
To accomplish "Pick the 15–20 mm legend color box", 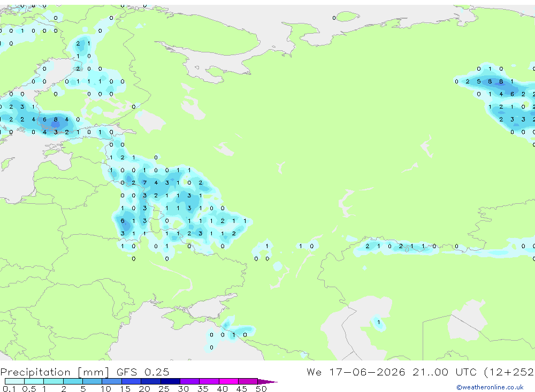I will pos(132,381).
